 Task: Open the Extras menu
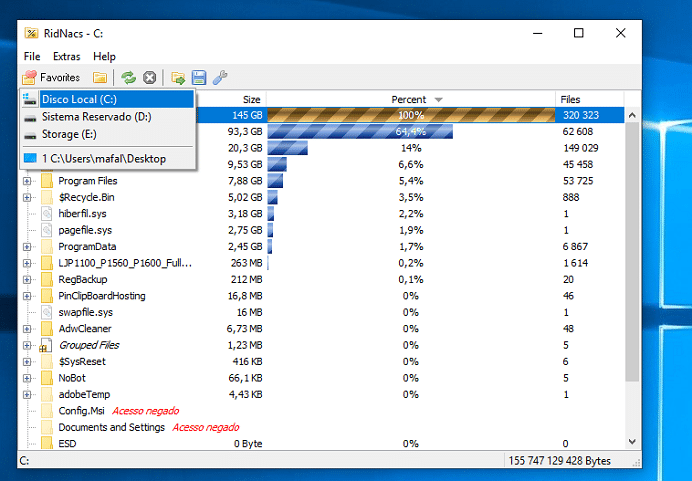(67, 56)
